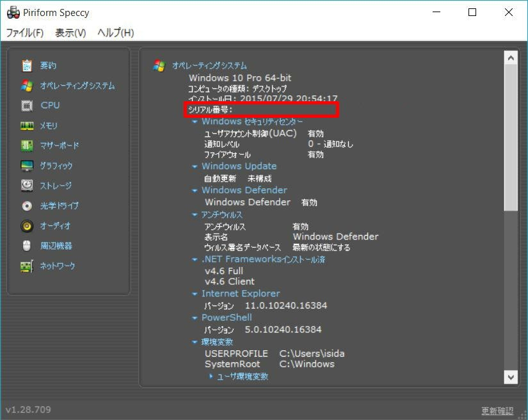The width and height of the screenshot is (528, 420).
Task: Collapse the PowerShell section arrow
Action: (x=195, y=318)
